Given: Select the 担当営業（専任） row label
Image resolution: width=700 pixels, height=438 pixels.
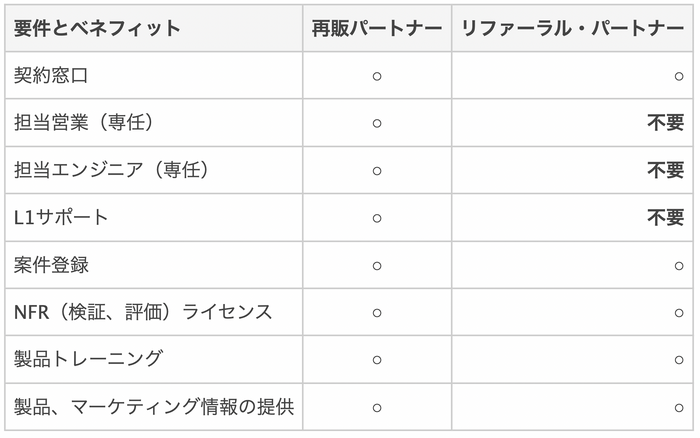Looking at the screenshot, I should tap(84, 123).
